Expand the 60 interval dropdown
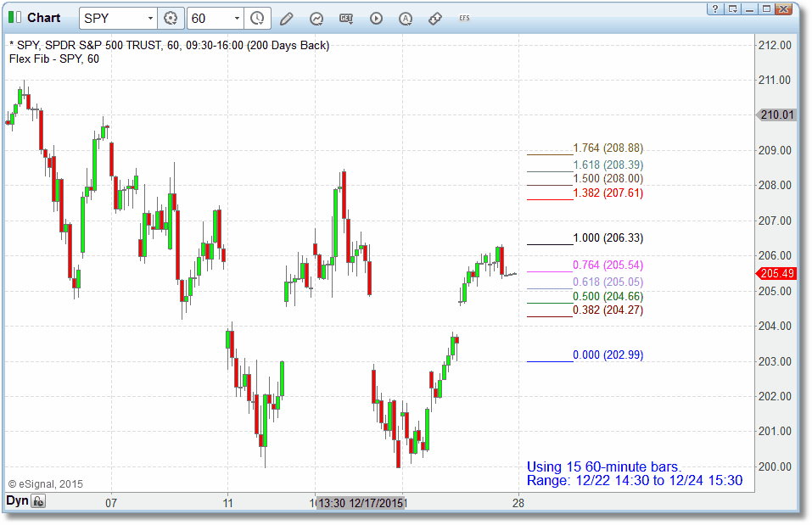This screenshot has height=525, width=812. coord(237,19)
